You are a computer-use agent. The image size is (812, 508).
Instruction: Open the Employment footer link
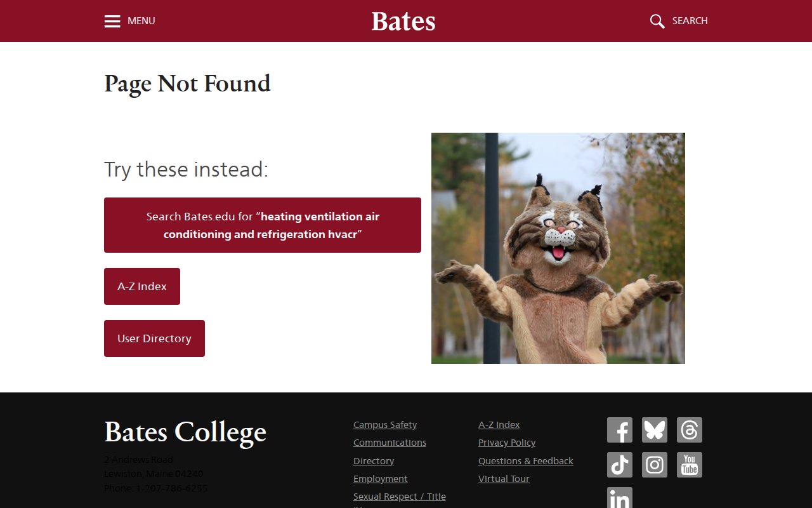click(380, 479)
